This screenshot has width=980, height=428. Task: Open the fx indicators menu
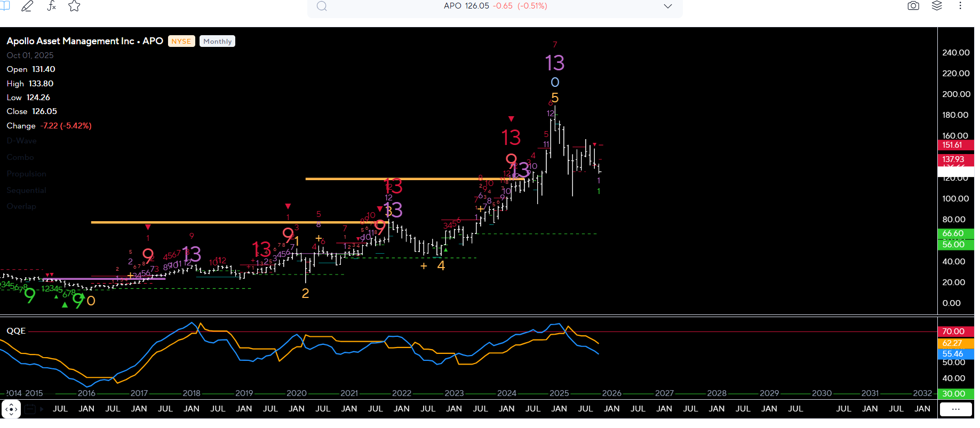coord(51,6)
